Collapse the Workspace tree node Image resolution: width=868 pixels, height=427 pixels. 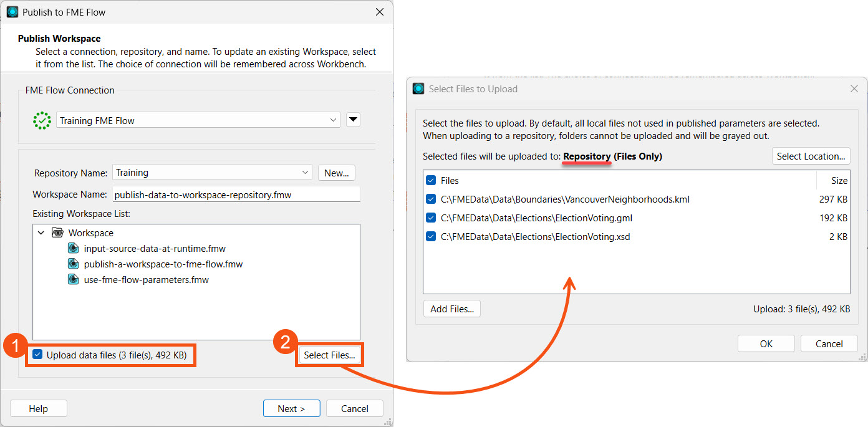tap(41, 233)
